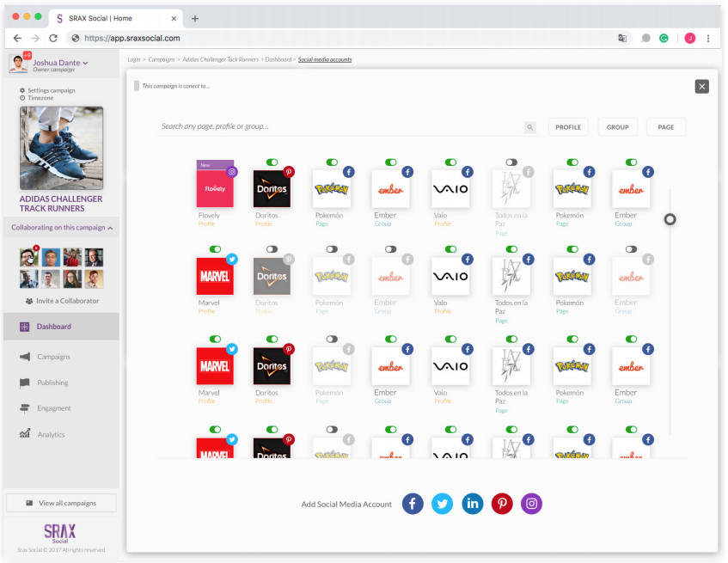Open the browser three-dot menu
728x563 pixels.
point(708,39)
